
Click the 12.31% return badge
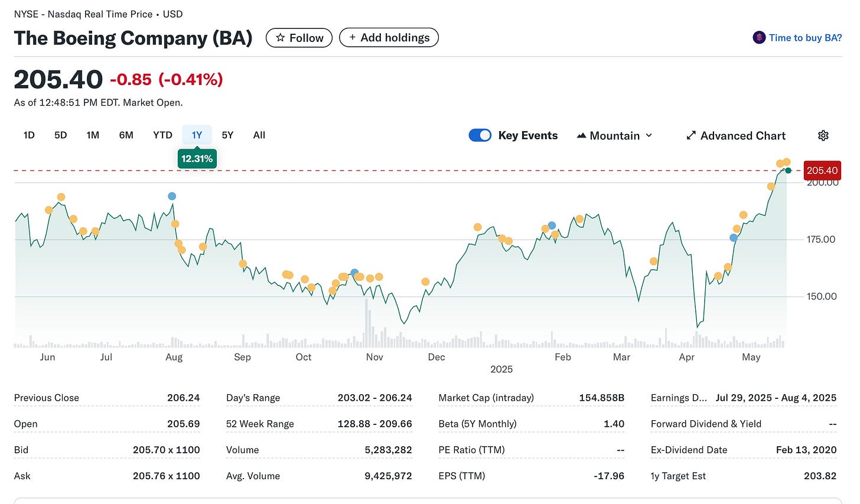click(x=197, y=159)
